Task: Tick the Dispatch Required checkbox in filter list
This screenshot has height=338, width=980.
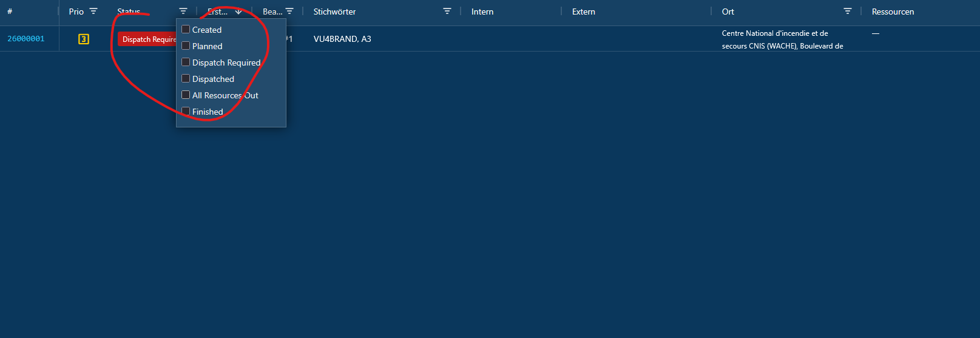Action: [x=186, y=62]
